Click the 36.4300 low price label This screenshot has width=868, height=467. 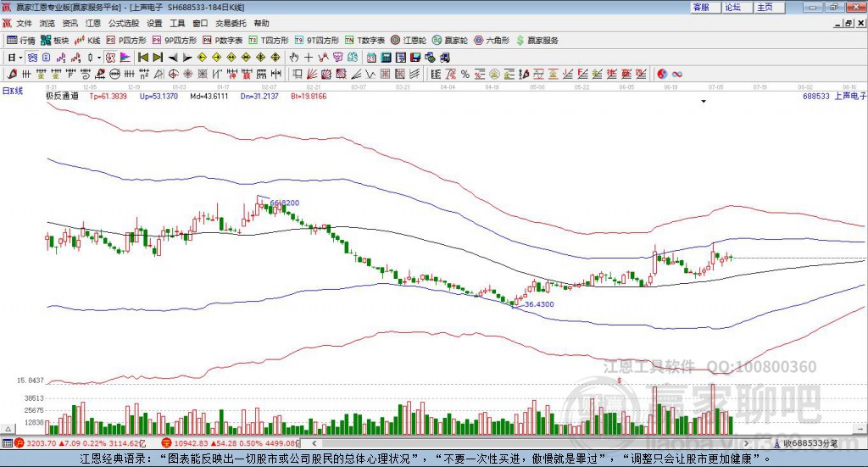pos(539,304)
